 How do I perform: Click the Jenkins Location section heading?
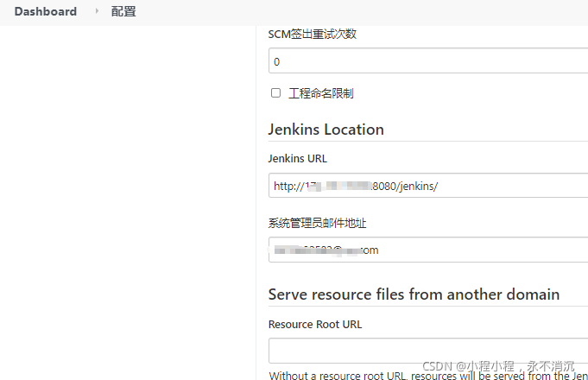pyautogui.click(x=326, y=130)
